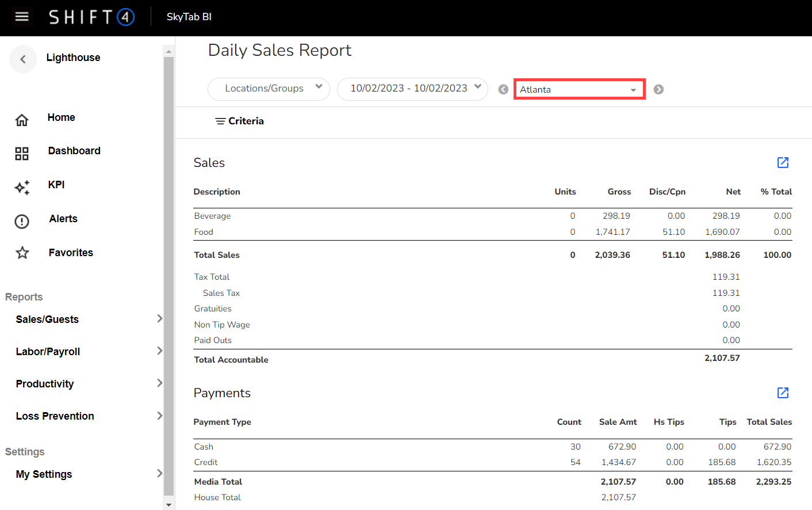This screenshot has height=510, width=812.
Task: Click the KPI sparkle icon
Action: (x=22, y=187)
